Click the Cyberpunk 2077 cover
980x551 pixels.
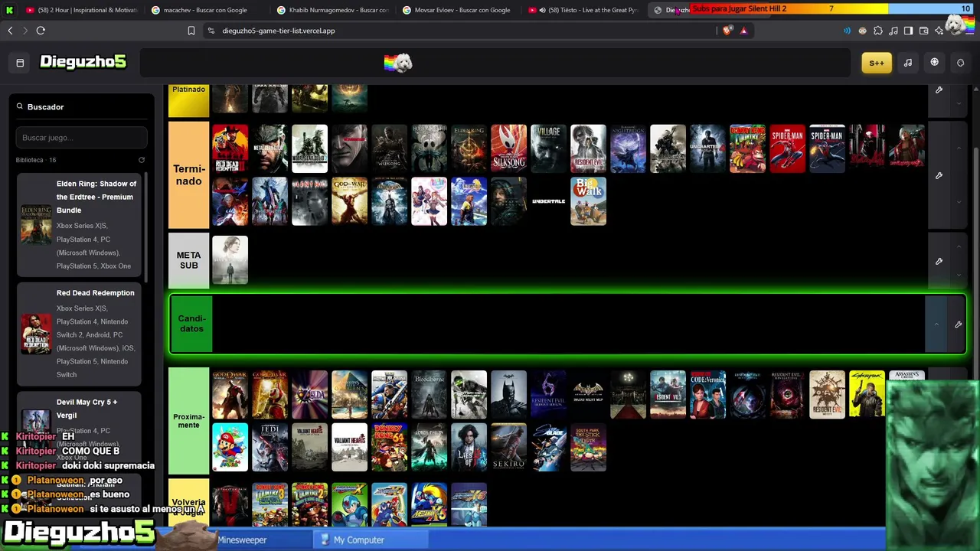tap(867, 395)
